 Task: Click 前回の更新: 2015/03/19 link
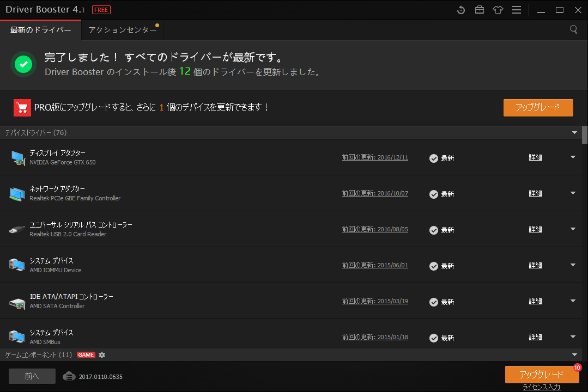point(375,301)
